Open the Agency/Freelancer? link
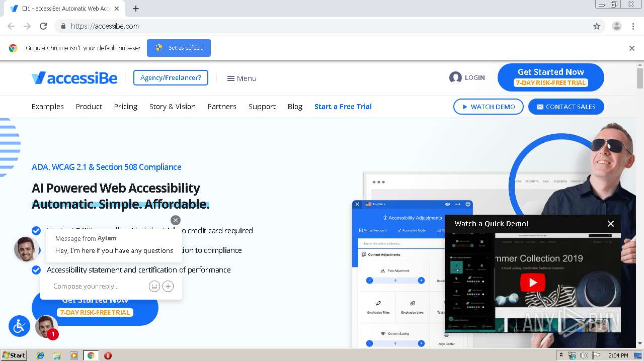Screen dimensions: 644x362 pyautogui.click(x=171, y=77)
